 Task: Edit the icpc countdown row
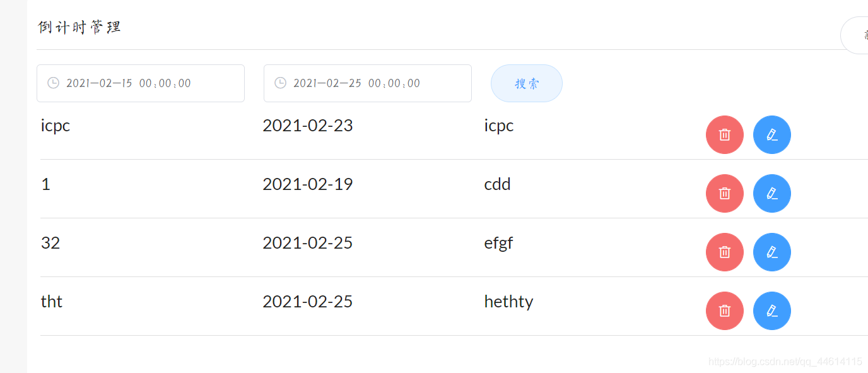(x=771, y=134)
